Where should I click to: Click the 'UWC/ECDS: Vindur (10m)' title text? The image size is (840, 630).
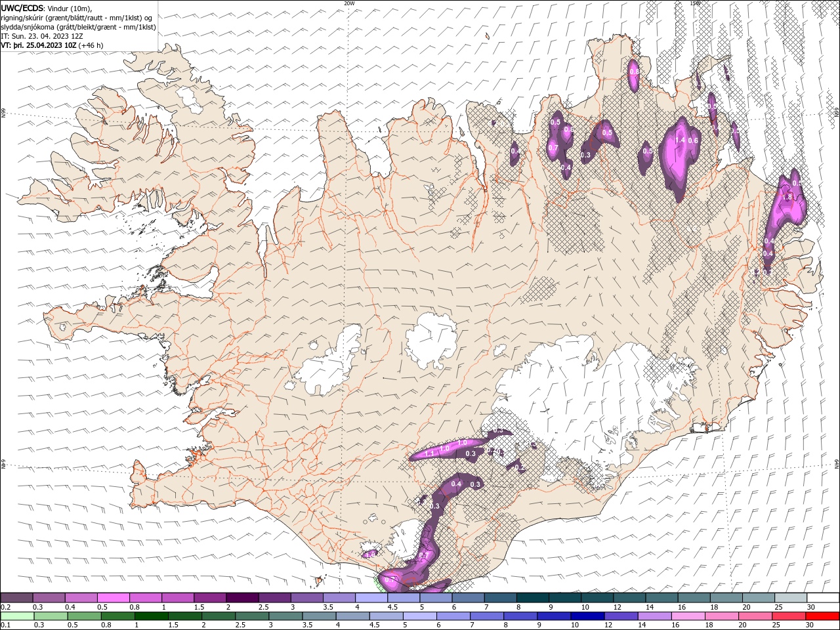(x=46, y=8)
